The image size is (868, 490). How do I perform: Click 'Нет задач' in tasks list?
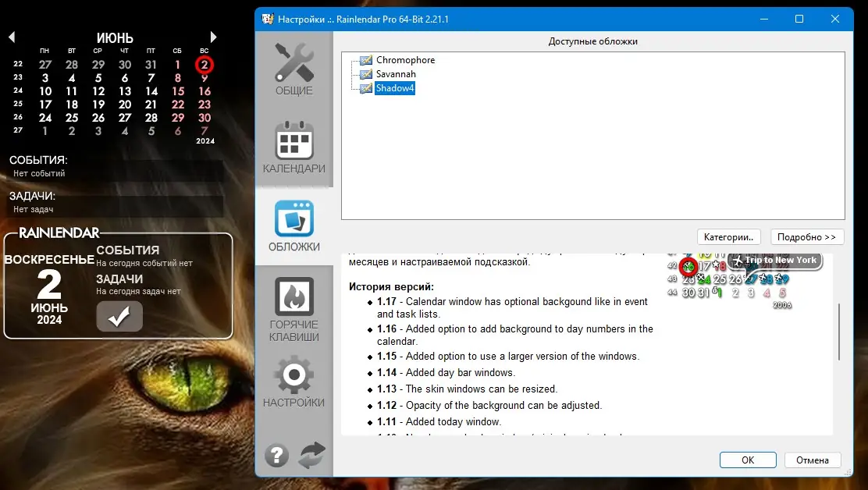[34, 210]
